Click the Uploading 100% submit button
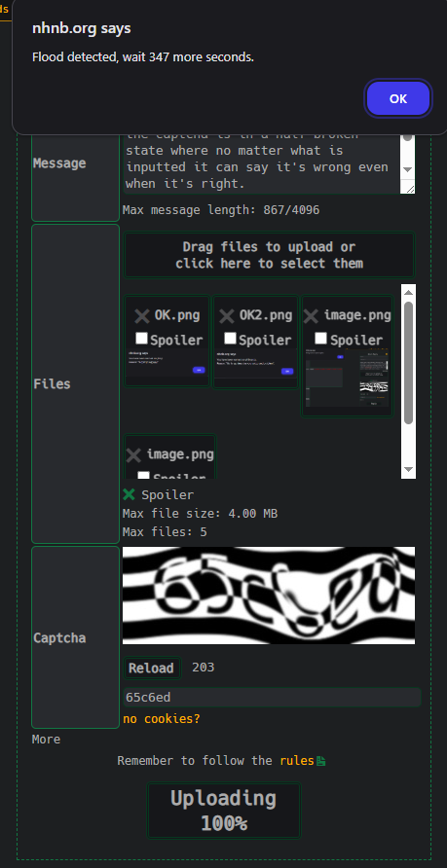Image resolution: width=447 pixels, height=868 pixels. tap(224, 811)
